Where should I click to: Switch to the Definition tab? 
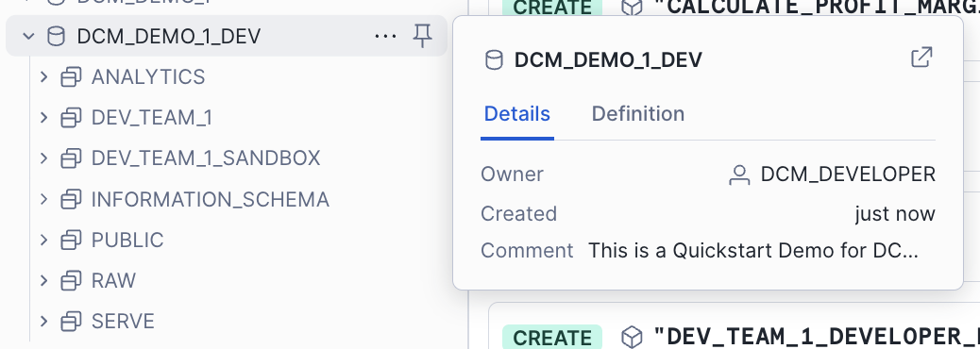pos(637,114)
